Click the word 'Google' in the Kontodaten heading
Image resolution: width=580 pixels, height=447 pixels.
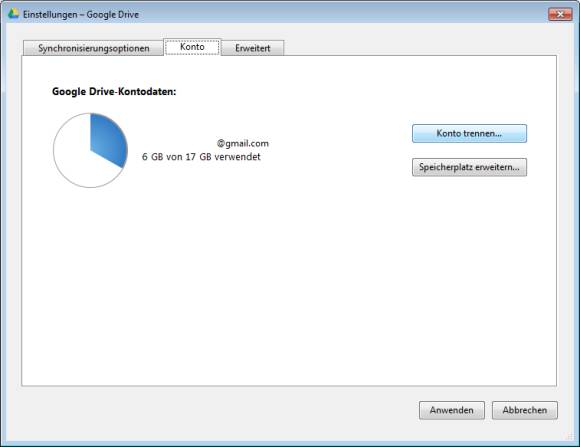[69, 92]
